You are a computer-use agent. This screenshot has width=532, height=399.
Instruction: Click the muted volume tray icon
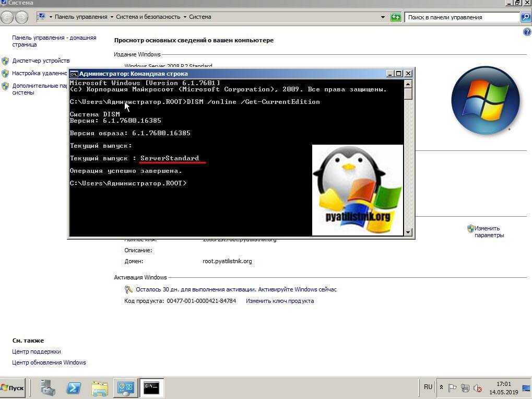pyautogui.click(x=477, y=388)
